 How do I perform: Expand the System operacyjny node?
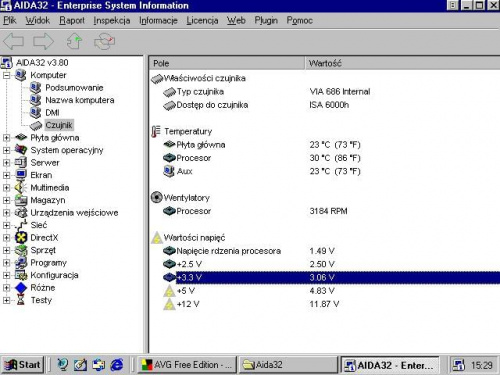click(x=6, y=150)
